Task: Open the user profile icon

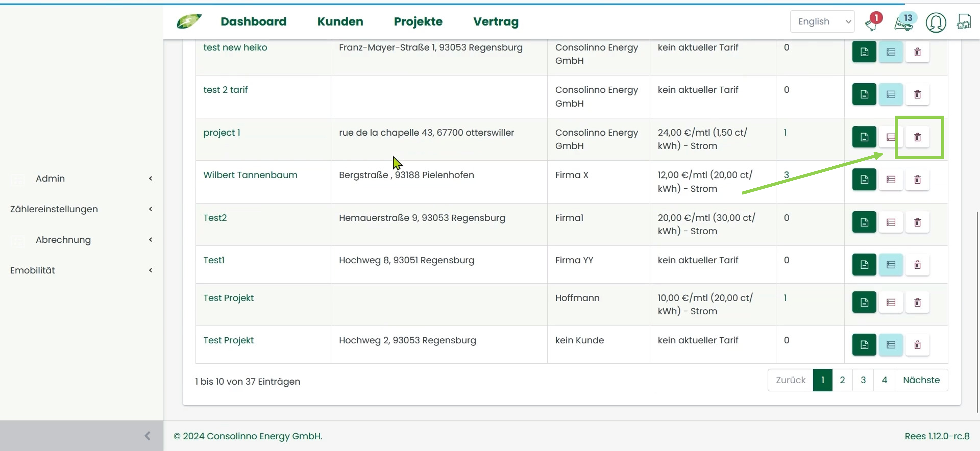Action: (936, 22)
